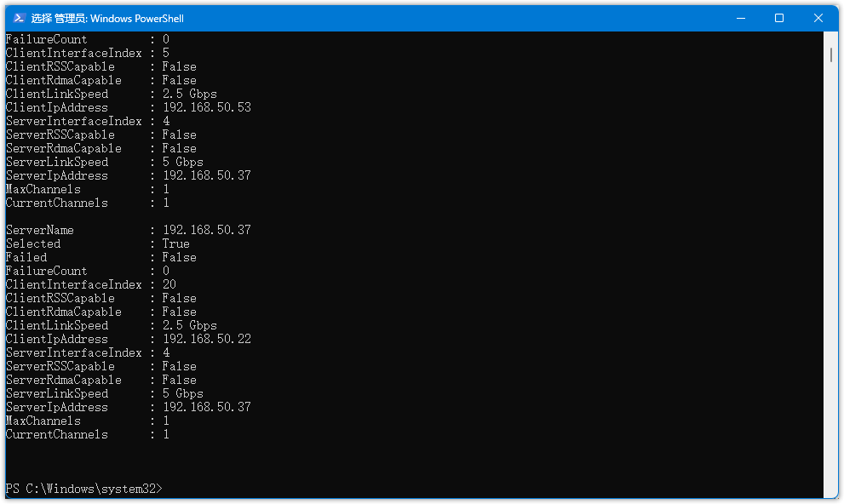Minimize the Windows PowerShell window

741,18
